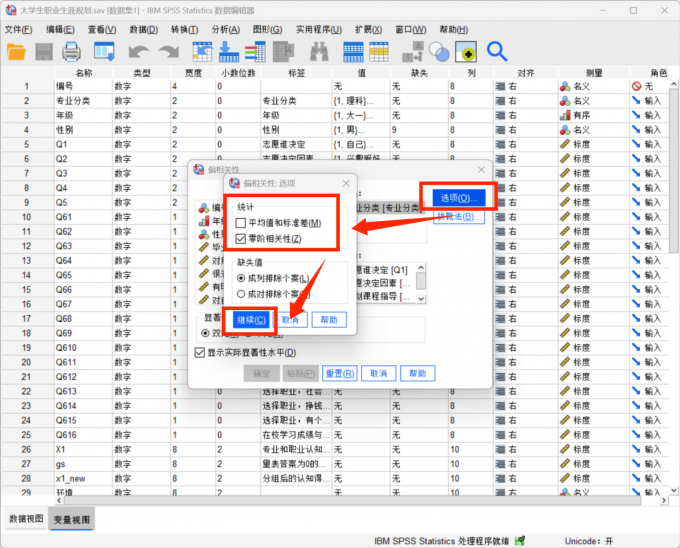Viewport: 680px width, 548px height.
Task: Open the variables info icon with colored lines
Action: pyautogui.click(x=255, y=52)
